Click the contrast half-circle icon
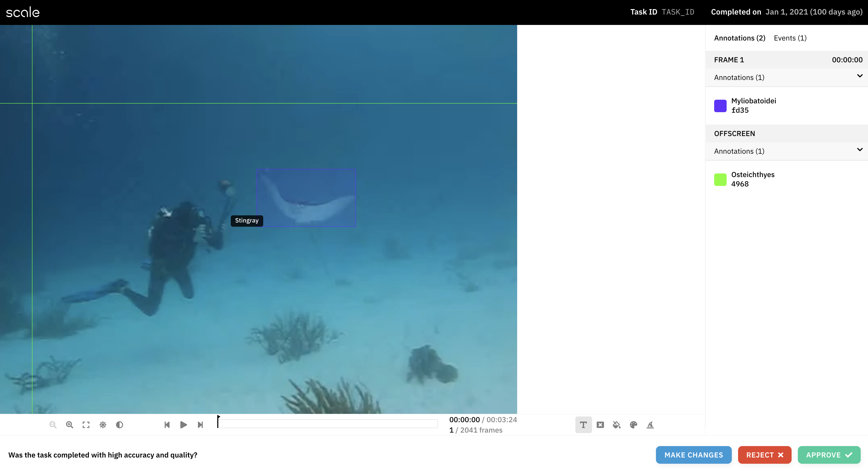Screen dimensions: 868x471 (119, 425)
